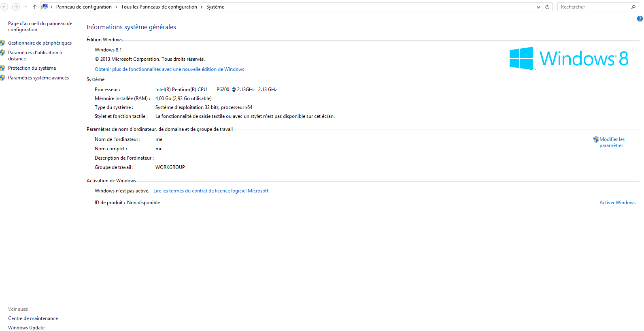
Task: Select 'Panneau de configuration' breadcrumb
Action: [x=84, y=7]
